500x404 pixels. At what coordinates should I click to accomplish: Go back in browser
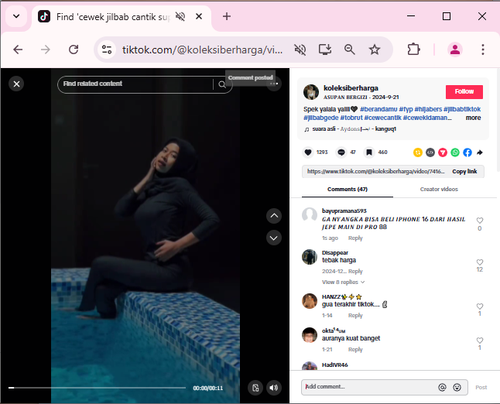tap(18, 50)
